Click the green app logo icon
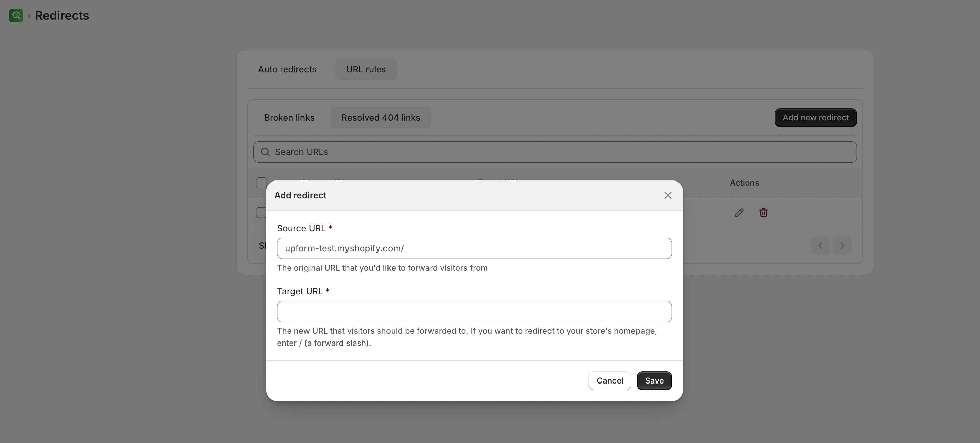The height and width of the screenshot is (443, 980). click(x=16, y=15)
